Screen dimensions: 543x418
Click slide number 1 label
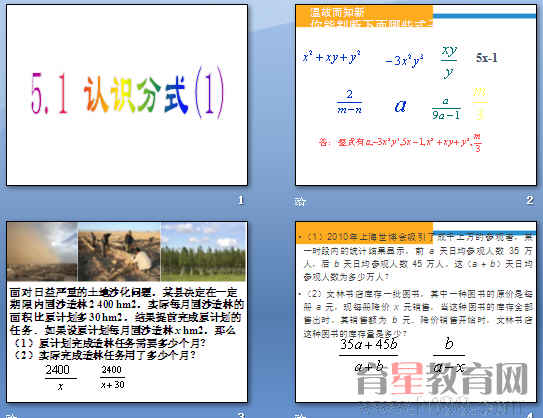coord(241,200)
